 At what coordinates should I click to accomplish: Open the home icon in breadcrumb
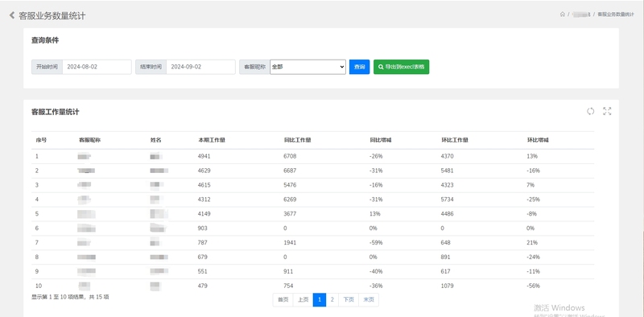[x=562, y=14]
